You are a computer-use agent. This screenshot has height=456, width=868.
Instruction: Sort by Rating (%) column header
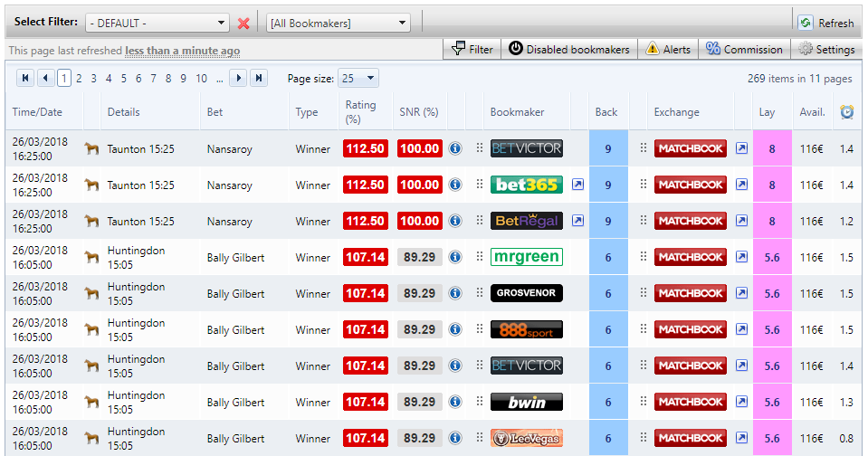coord(360,112)
